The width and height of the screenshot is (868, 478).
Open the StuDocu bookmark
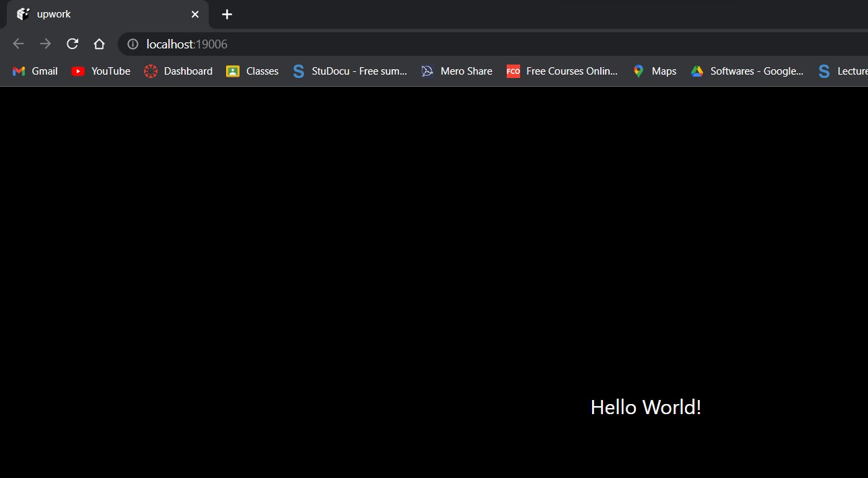(x=350, y=71)
